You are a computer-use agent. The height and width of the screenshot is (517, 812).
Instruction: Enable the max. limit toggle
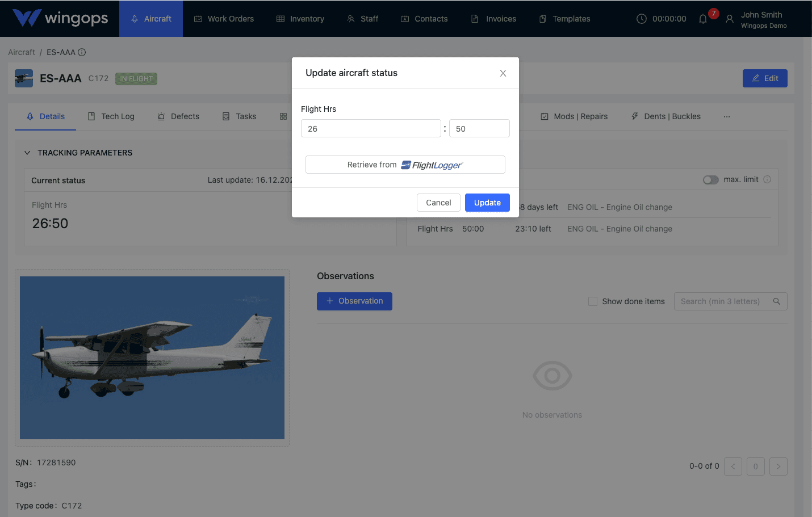tap(710, 179)
